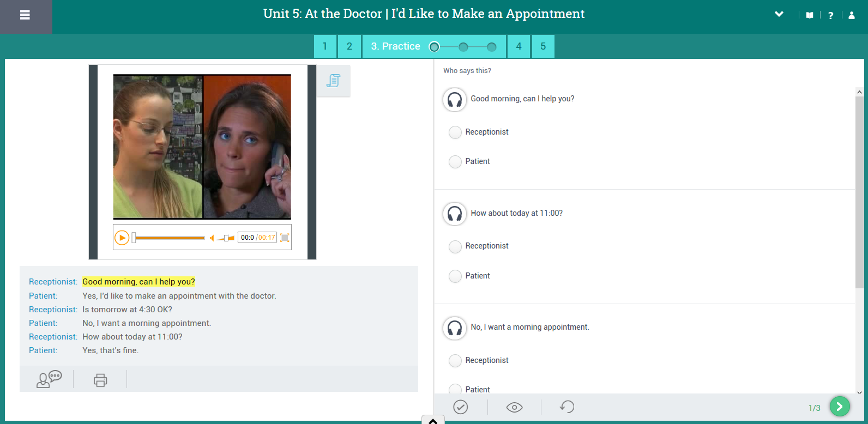868x424 pixels.
Task: Enter fullscreen video mode
Action: pyautogui.click(x=285, y=238)
